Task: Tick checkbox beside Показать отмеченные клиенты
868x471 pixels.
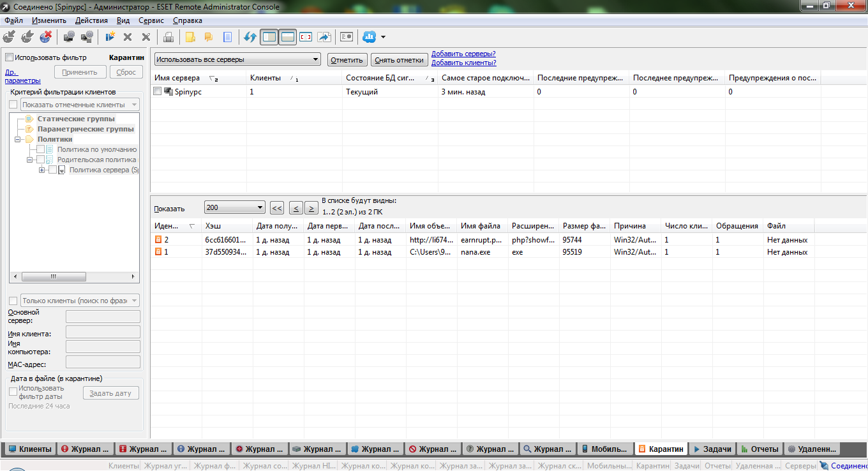Action: (13, 105)
